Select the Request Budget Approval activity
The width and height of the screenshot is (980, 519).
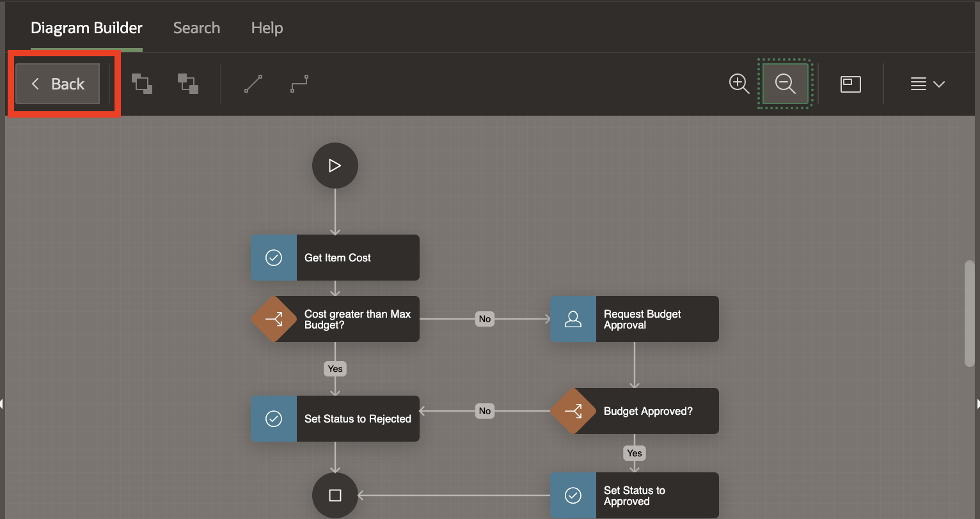635,319
